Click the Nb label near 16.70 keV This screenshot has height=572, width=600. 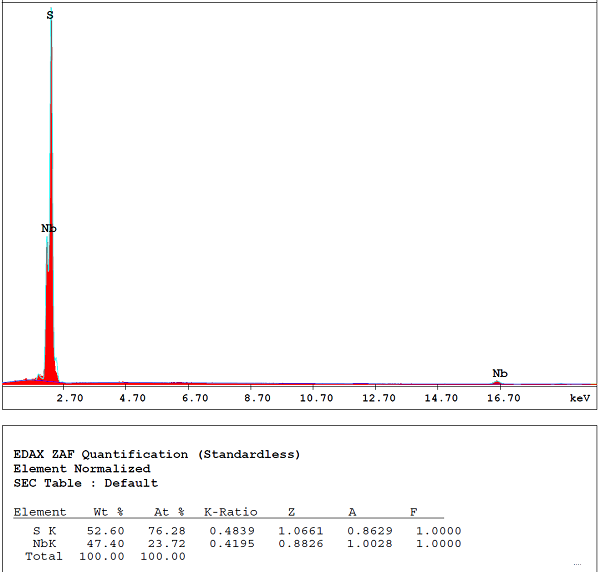coord(500,373)
